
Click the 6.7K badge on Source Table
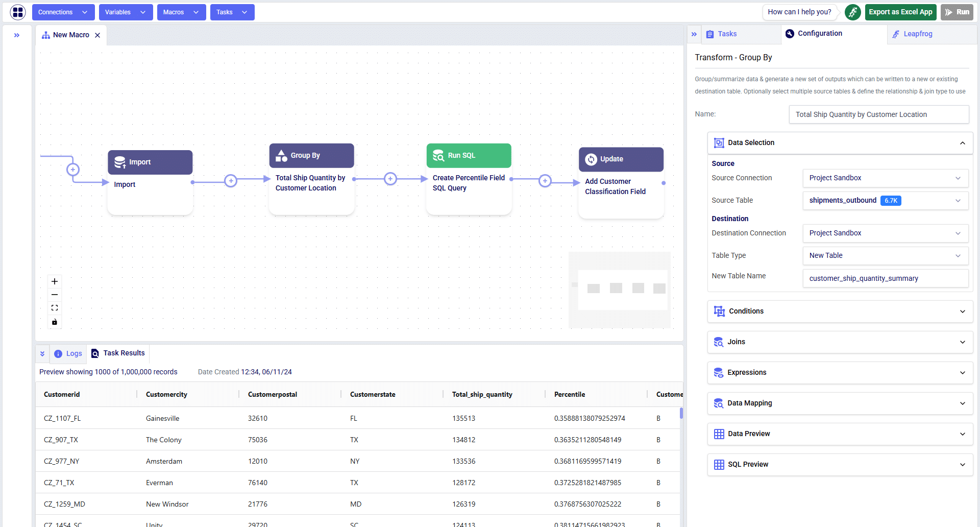click(x=891, y=201)
